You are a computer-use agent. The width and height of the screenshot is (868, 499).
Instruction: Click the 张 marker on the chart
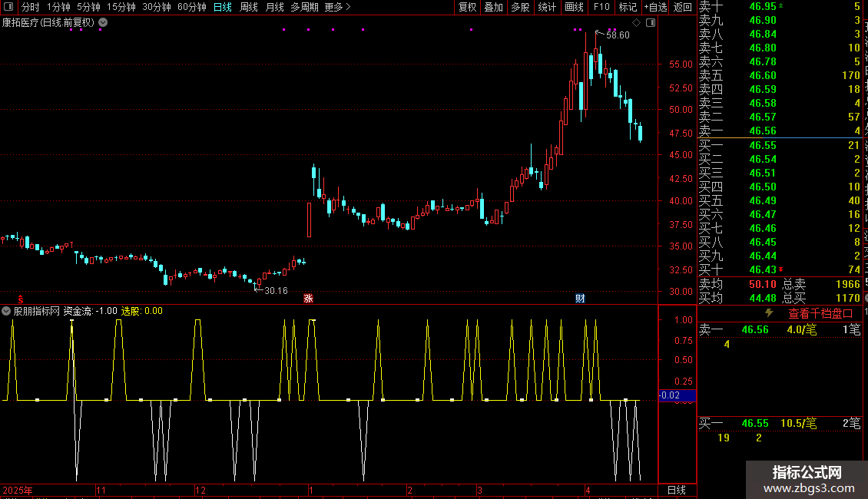click(308, 298)
